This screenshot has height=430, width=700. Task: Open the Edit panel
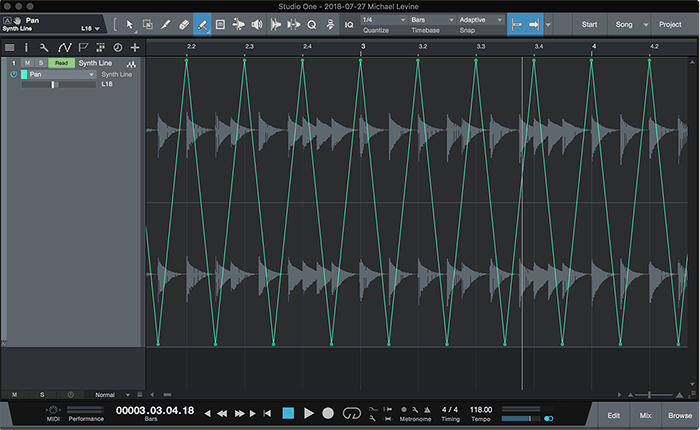click(613, 415)
